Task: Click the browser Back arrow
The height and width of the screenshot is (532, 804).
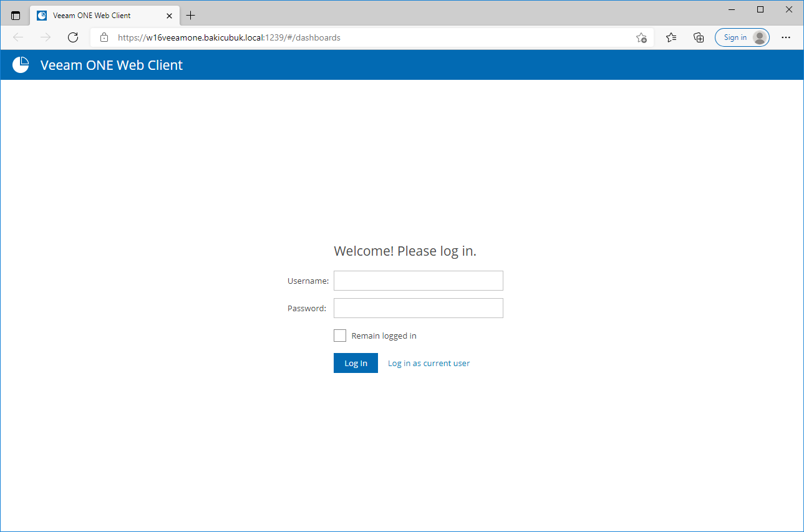Action: 18,37
